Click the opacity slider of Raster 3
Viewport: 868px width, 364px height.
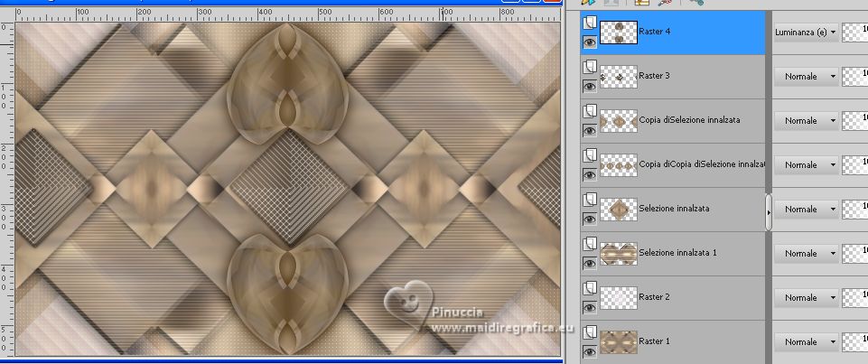coord(854,77)
